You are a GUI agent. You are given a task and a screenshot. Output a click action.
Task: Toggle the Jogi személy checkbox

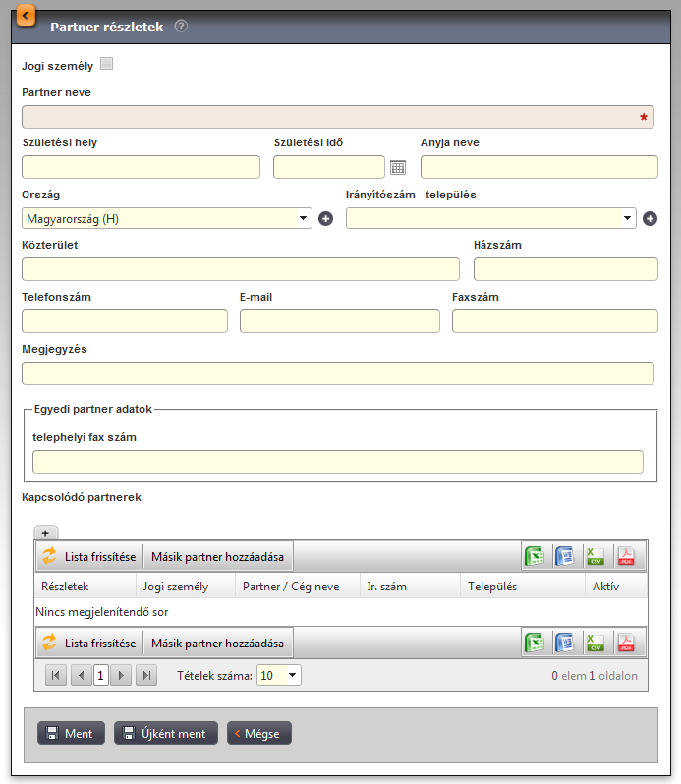click(106, 64)
